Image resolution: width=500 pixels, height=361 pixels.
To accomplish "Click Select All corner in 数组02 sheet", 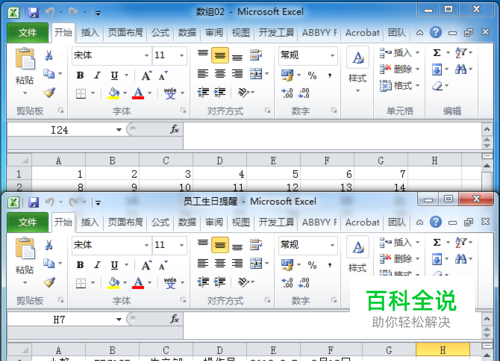I will click(19, 161).
